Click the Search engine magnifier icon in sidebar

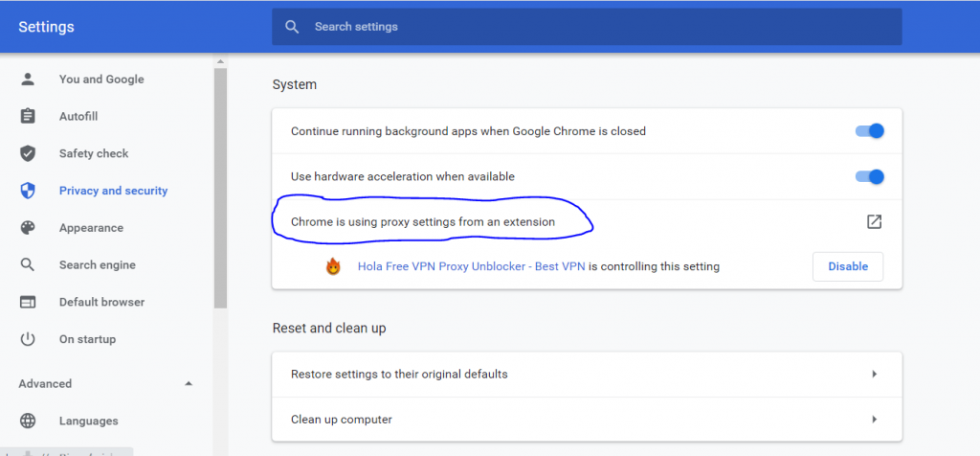point(28,265)
